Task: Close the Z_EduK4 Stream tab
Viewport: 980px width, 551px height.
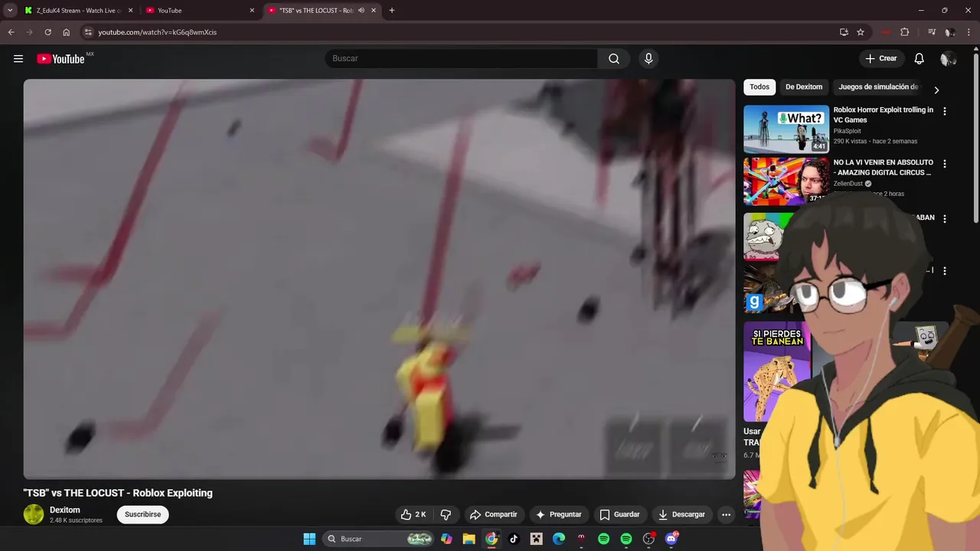Action: (130, 11)
